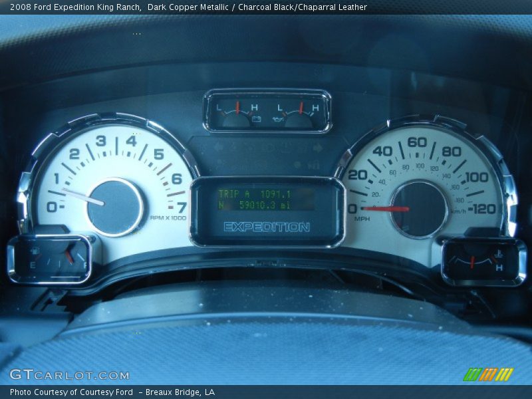Click the 'RPM X 1000' label
This screenshot has height=399, width=532.
point(168,218)
